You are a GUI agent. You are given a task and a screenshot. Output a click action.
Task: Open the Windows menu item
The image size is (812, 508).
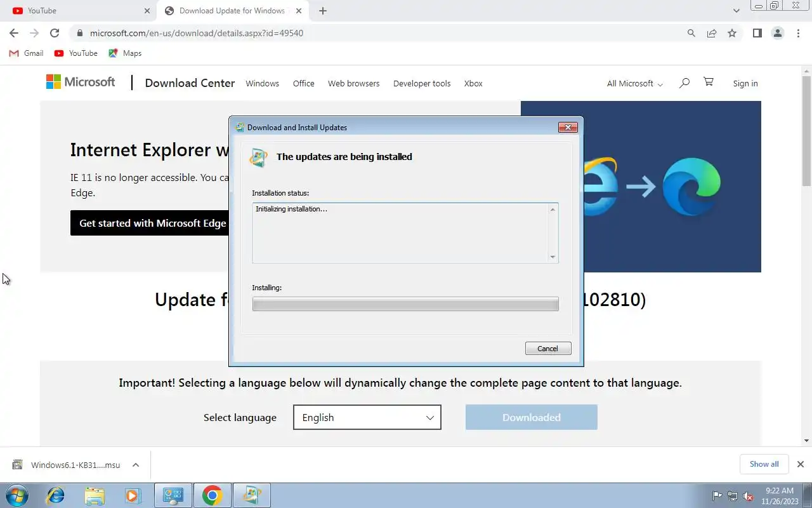pos(262,83)
